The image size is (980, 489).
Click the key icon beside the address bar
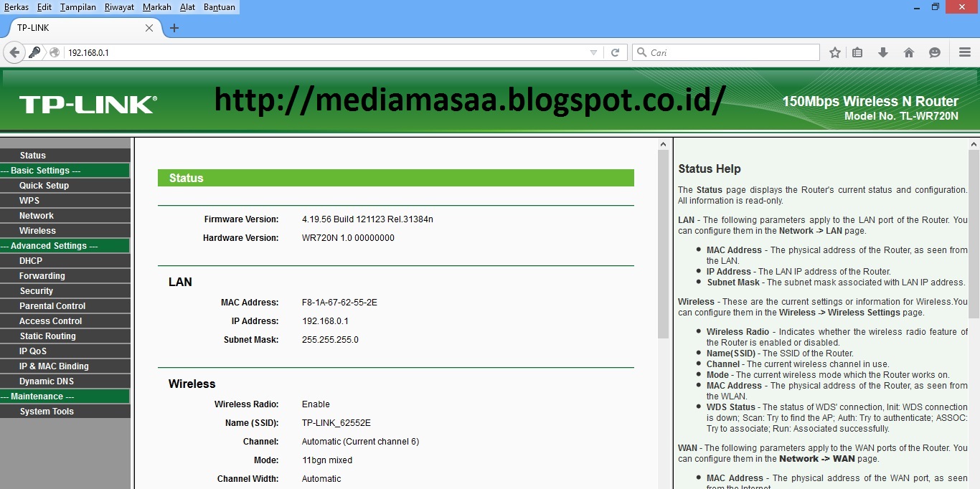pos(35,52)
